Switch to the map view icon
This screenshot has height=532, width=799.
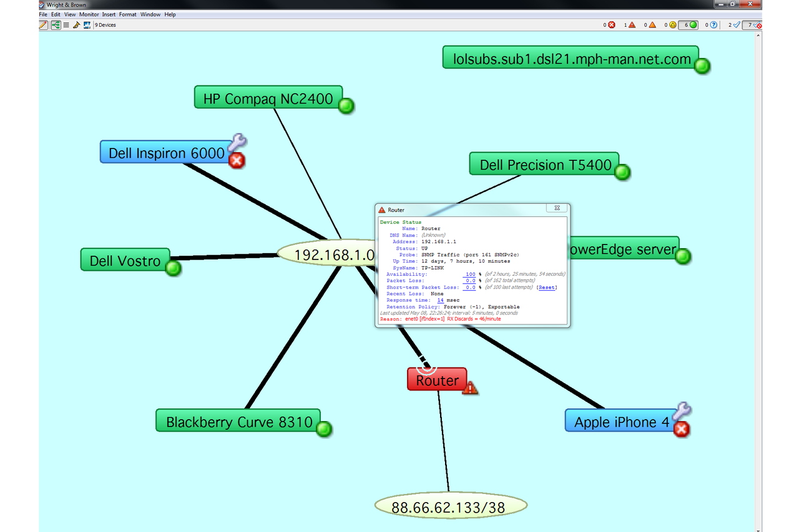56,25
